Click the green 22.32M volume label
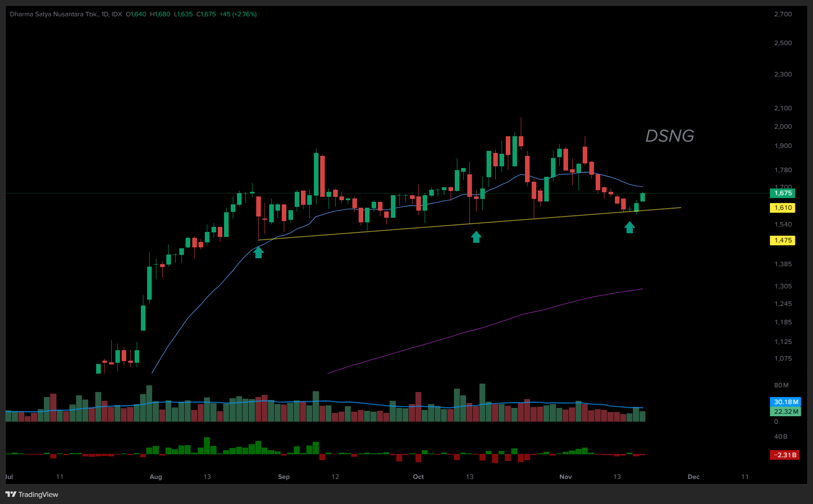 click(785, 412)
